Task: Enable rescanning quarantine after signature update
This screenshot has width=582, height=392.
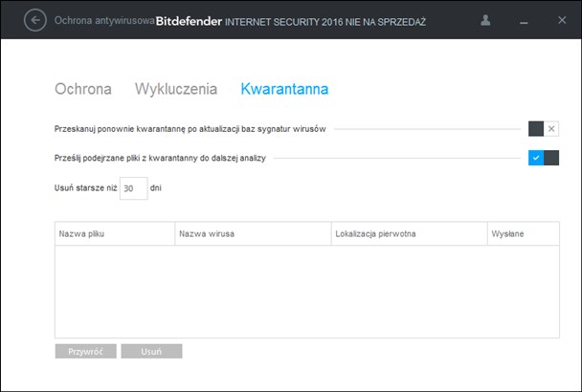Action: 543,128
